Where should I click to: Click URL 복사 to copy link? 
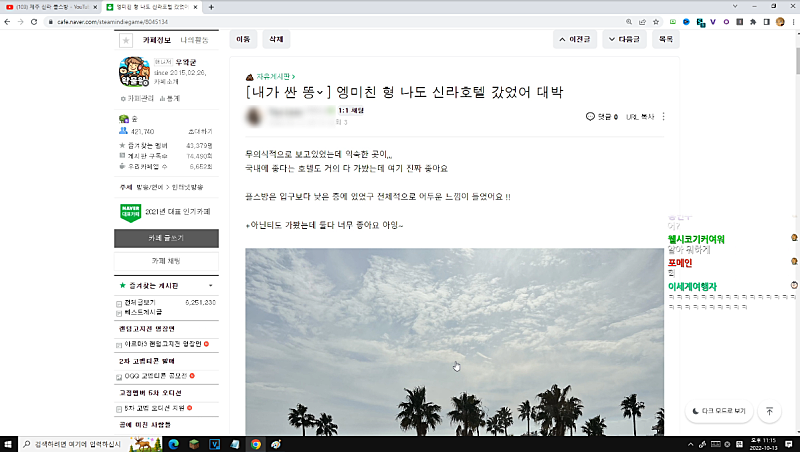[x=640, y=117]
